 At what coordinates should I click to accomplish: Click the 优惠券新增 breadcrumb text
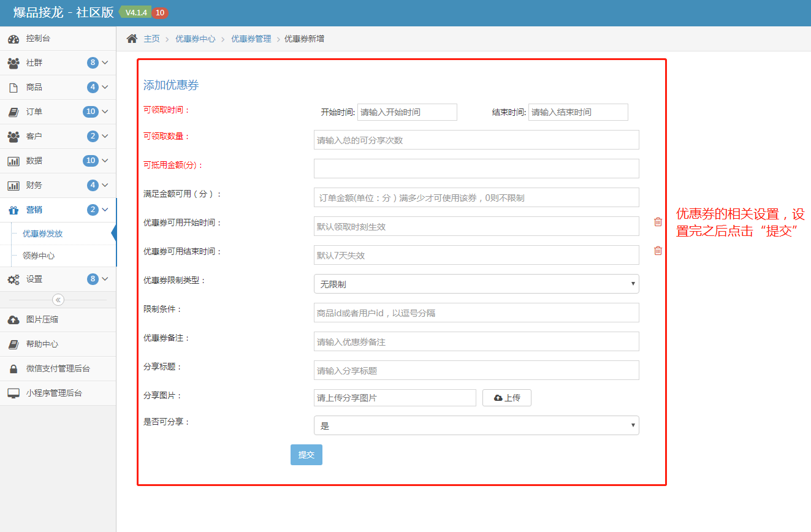click(x=304, y=39)
